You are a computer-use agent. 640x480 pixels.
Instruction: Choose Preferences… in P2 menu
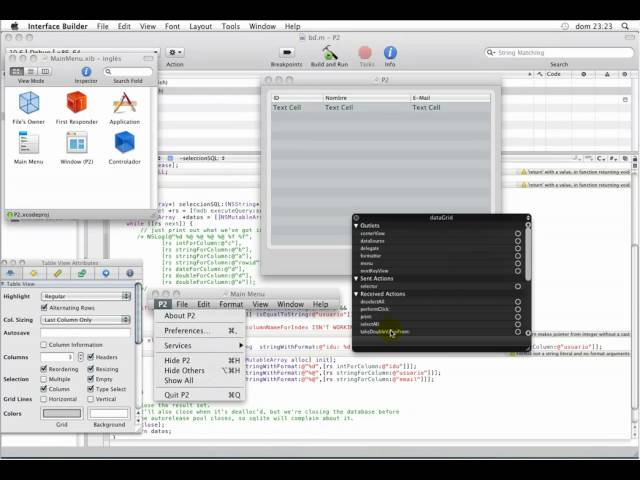(200, 331)
